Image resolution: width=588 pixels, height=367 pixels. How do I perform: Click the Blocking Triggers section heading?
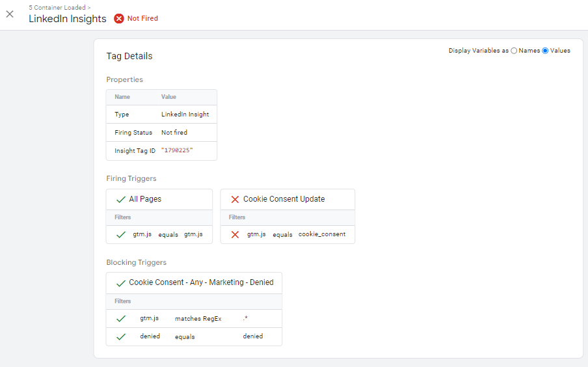(x=136, y=262)
